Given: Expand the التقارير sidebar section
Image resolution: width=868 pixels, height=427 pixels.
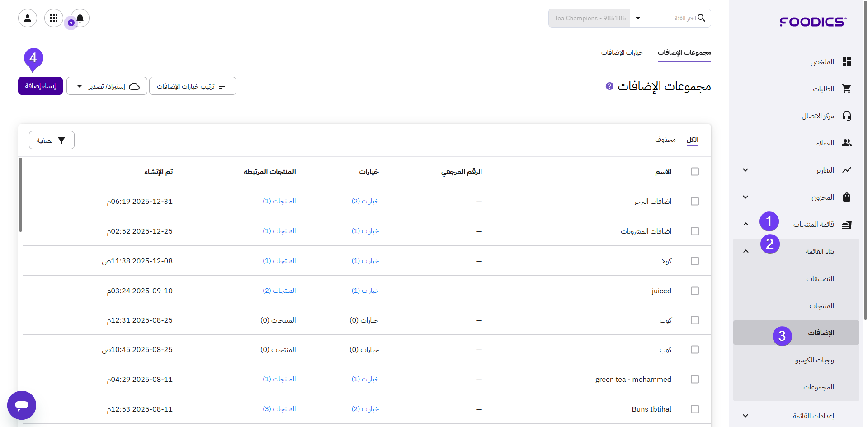Looking at the screenshot, I should tap(745, 170).
